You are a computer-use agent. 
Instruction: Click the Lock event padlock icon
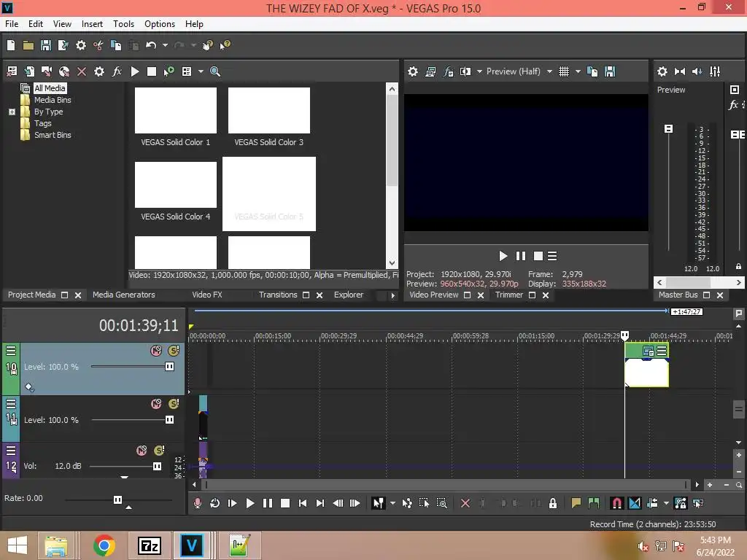(553, 503)
